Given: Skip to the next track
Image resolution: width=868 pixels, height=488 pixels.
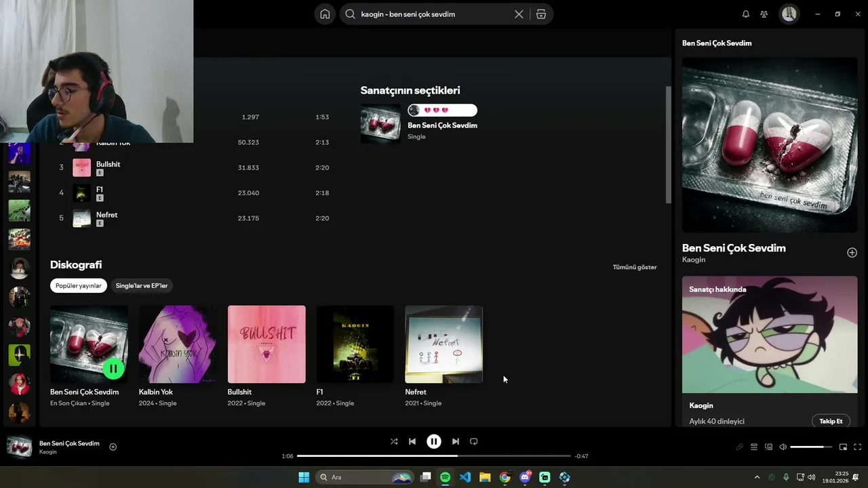Looking at the screenshot, I should 456,441.
